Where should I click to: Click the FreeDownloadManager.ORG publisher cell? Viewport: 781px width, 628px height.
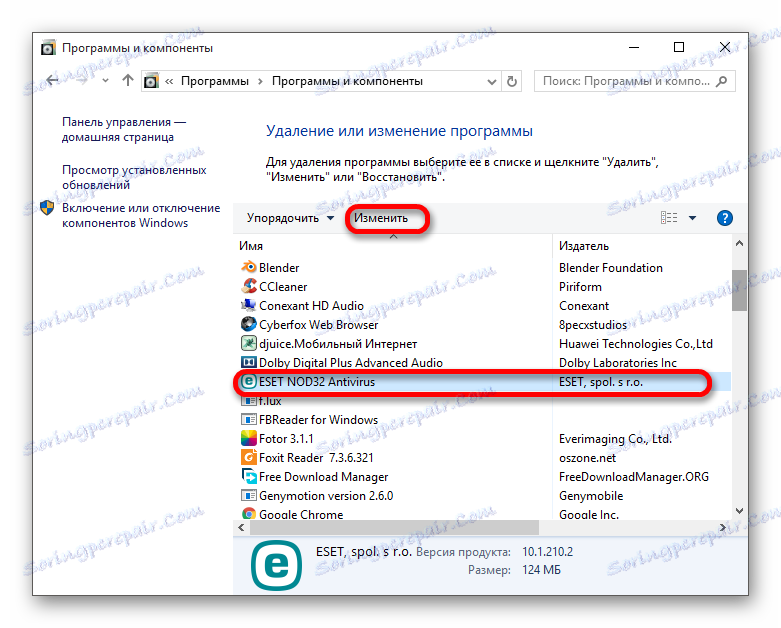(634, 477)
